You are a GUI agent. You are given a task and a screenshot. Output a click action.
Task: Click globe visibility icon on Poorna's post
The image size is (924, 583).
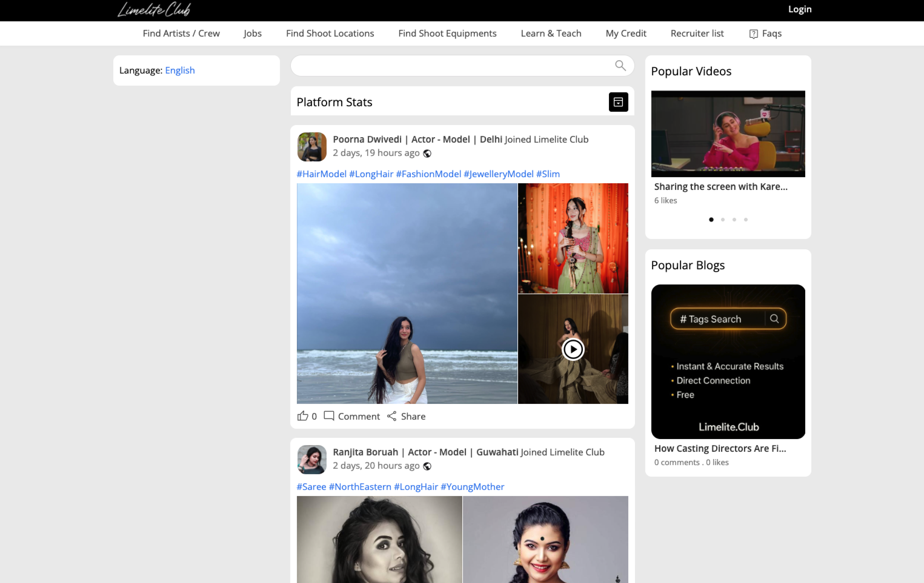tap(427, 154)
